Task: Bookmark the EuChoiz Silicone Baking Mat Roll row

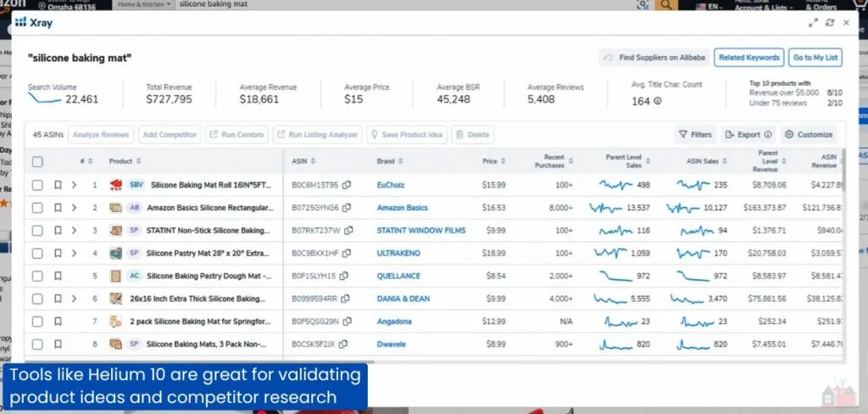Action: tap(58, 185)
